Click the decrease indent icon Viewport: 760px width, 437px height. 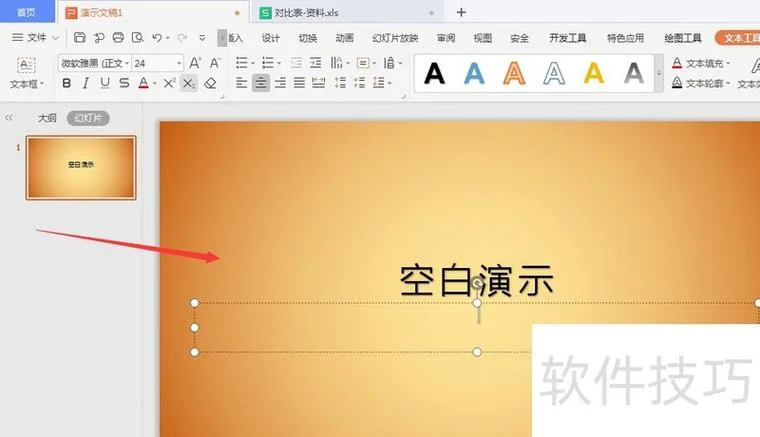pyautogui.click(x=296, y=62)
